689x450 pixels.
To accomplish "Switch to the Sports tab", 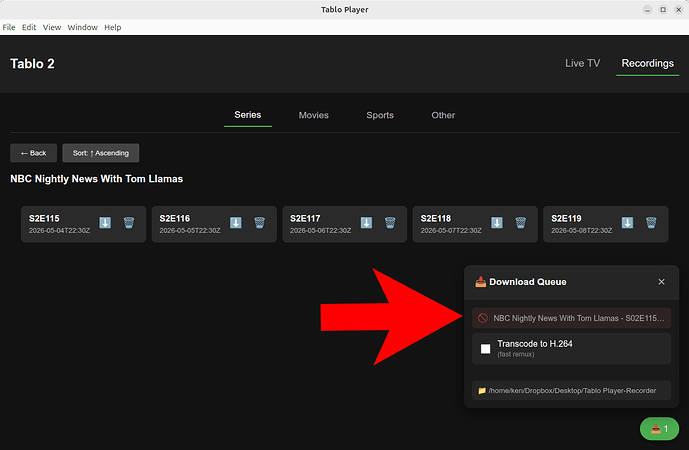I will (x=380, y=115).
